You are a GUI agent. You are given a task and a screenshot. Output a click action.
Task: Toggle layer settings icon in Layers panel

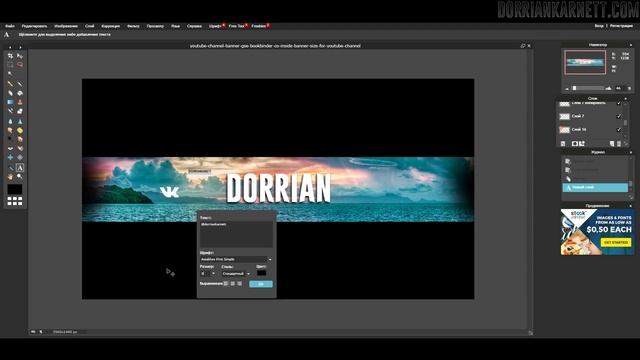point(563,144)
